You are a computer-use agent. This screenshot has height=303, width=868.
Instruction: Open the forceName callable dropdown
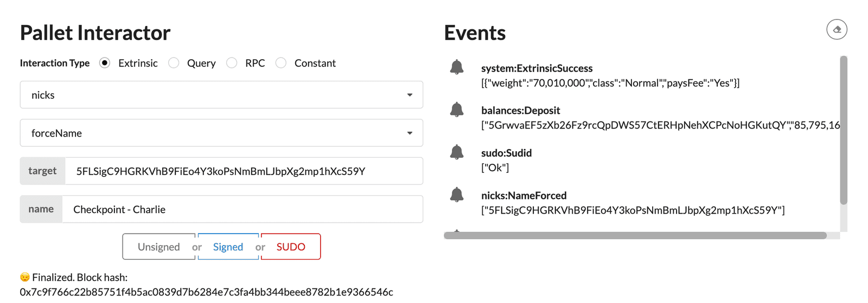tap(221, 133)
